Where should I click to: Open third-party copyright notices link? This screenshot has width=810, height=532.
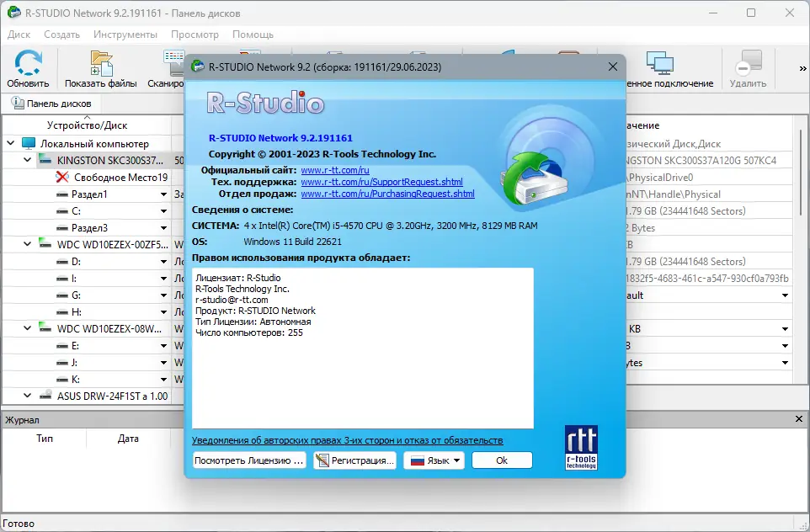click(347, 440)
